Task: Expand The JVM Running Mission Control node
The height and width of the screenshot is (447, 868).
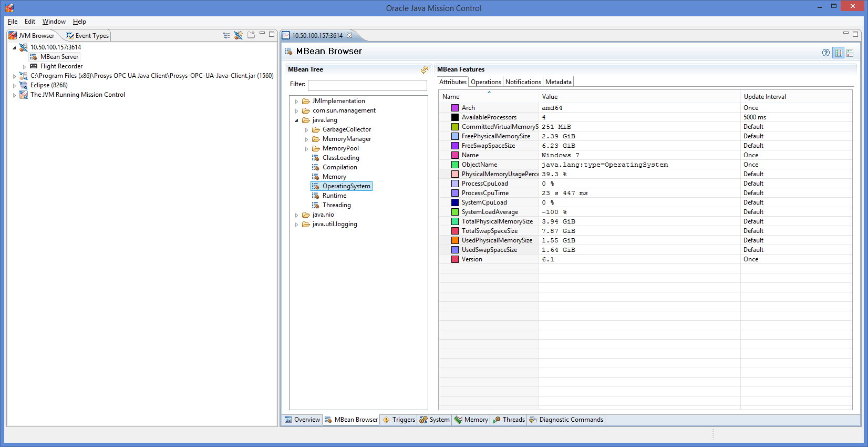Action: 14,95
